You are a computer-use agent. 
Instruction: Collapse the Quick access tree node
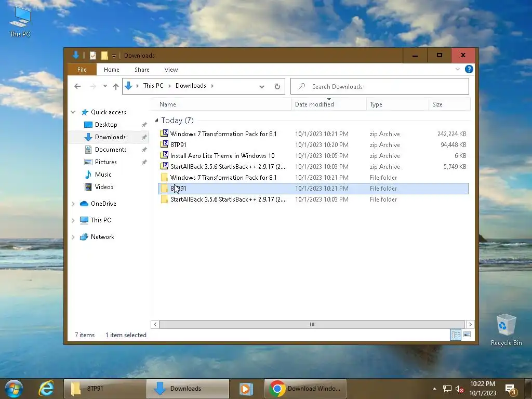[73, 112]
